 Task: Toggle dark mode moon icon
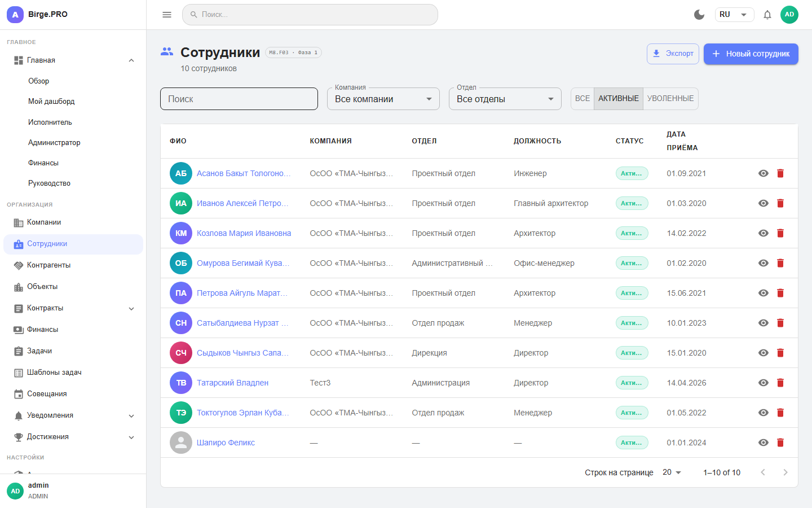(699, 15)
